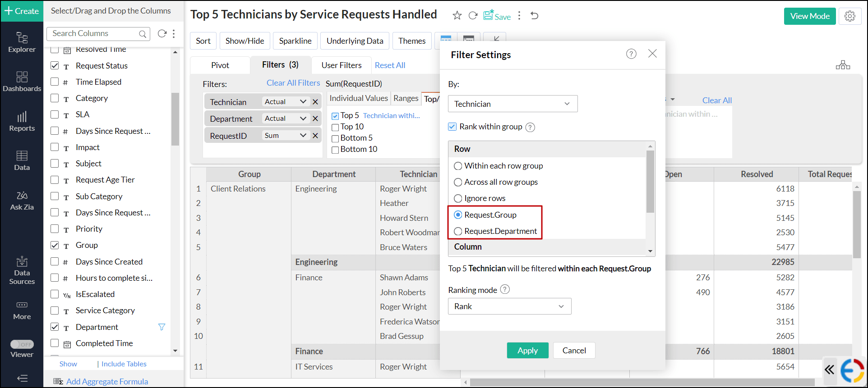Image resolution: width=868 pixels, height=388 pixels.
Task: Click in the Search Columns field
Action: click(94, 34)
